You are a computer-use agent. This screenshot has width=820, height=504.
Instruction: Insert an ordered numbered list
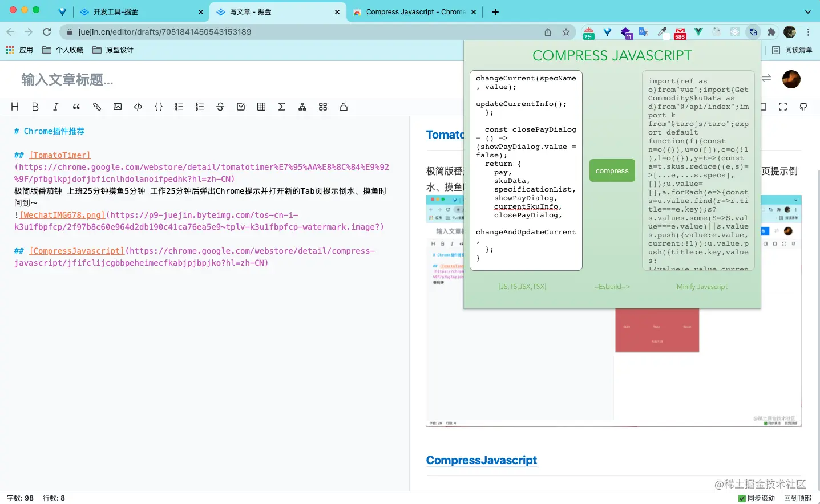(200, 107)
